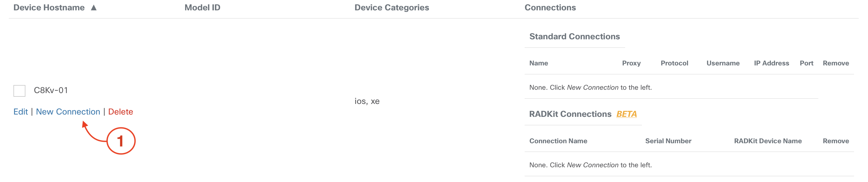This screenshot has height=182, width=868.
Task: Click the Device Categories column header
Action: point(392,8)
